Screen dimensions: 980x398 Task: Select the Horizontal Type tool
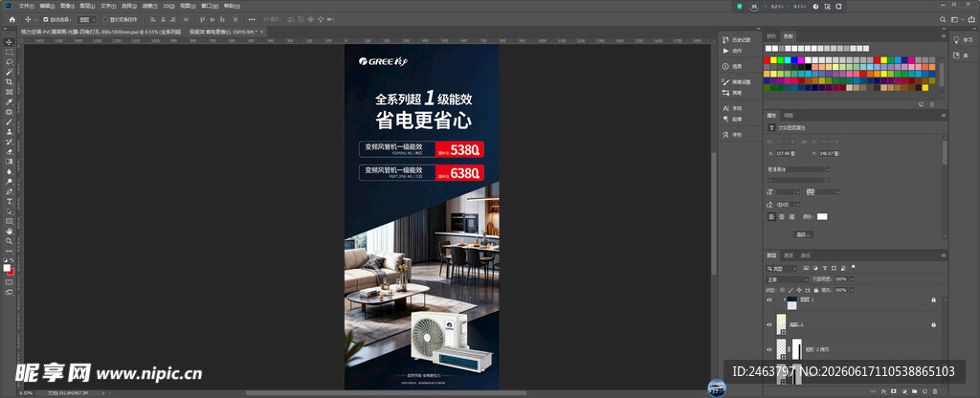9,201
